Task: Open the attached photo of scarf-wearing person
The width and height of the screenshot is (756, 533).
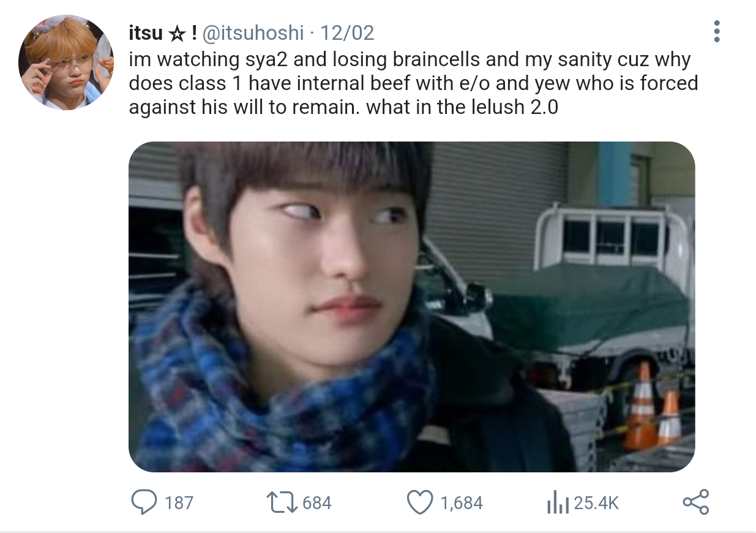Action: point(411,307)
